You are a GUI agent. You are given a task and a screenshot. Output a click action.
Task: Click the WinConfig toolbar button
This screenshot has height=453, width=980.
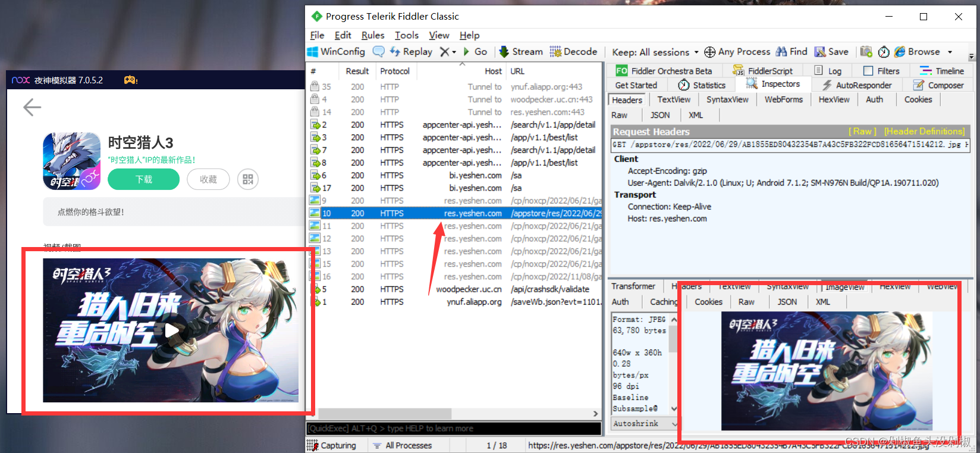pyautogui.click(x=336, y=52)
